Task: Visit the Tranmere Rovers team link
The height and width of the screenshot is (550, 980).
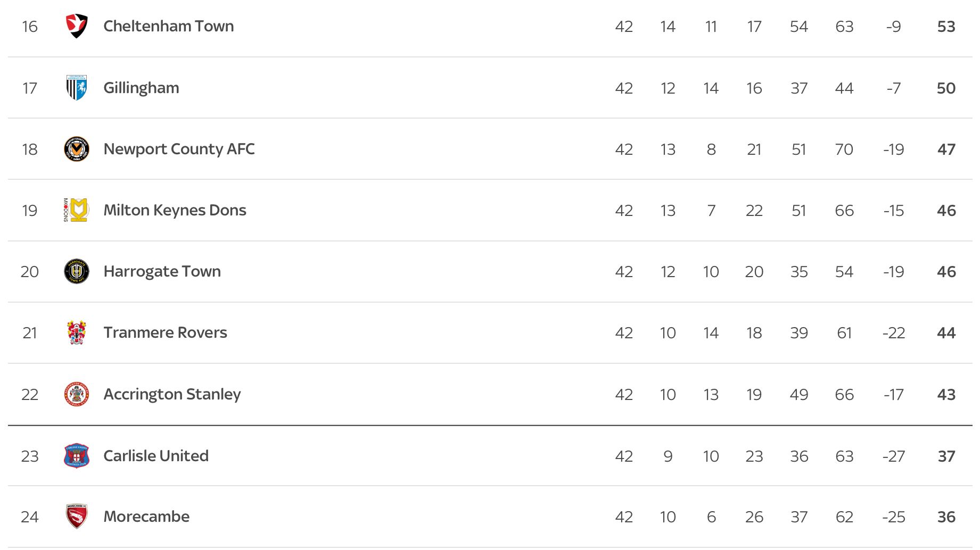Action: pyautogui.click(x=165, y=332)
